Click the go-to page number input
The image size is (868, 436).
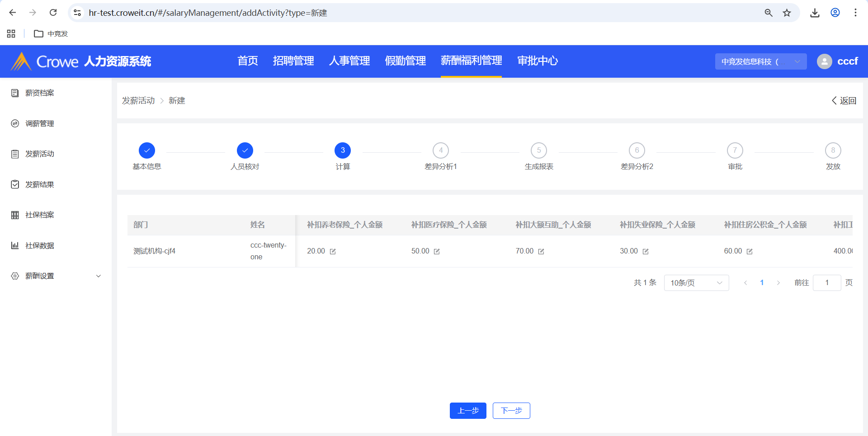pos(826,283)
